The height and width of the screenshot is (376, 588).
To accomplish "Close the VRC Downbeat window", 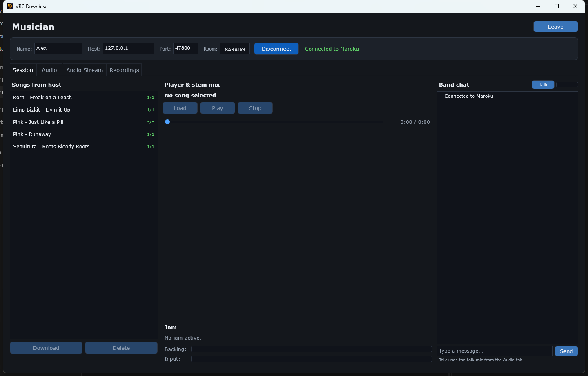I will pos(575,6).
